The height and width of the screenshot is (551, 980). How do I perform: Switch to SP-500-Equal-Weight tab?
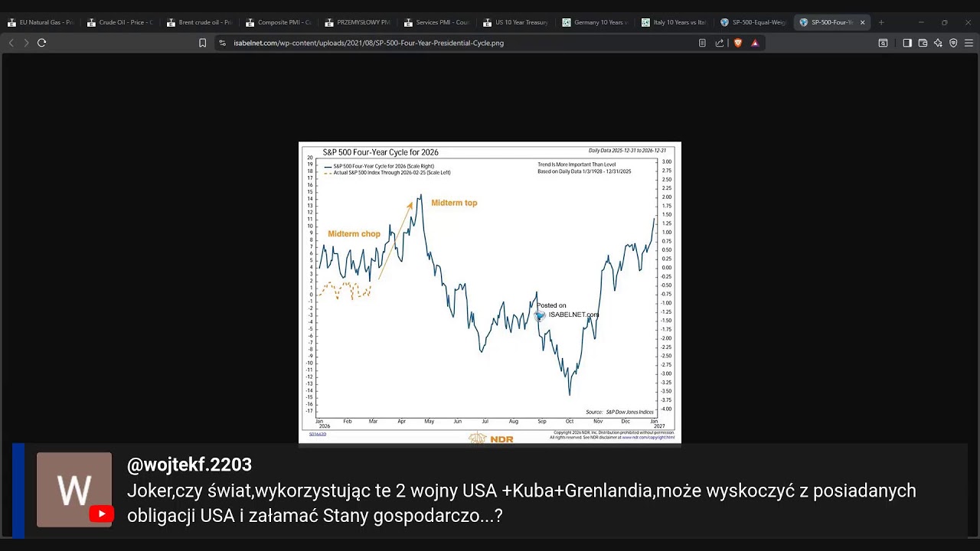(753, 22)
